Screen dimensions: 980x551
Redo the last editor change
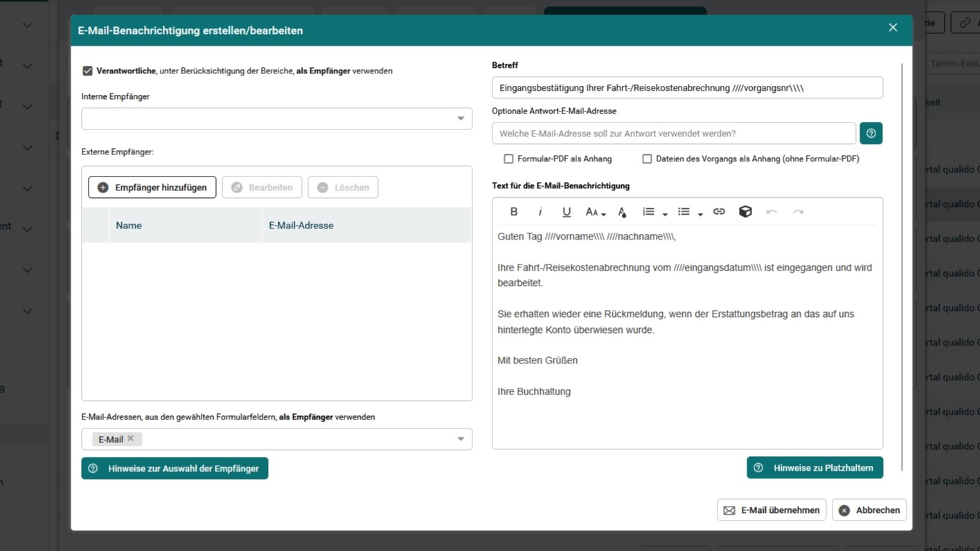point(798,212)
